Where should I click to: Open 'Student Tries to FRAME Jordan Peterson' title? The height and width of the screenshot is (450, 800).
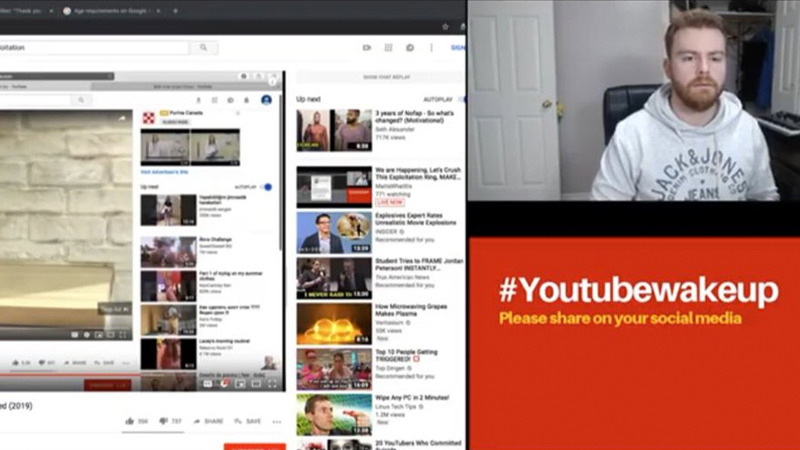tap(419, 264)
